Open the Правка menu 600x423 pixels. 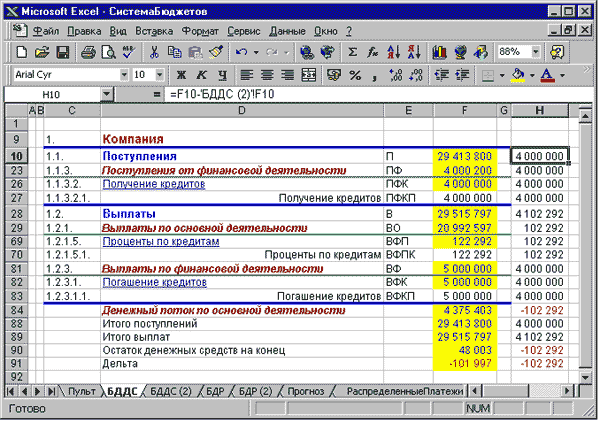pyautogui.click(x=84, y=31)
